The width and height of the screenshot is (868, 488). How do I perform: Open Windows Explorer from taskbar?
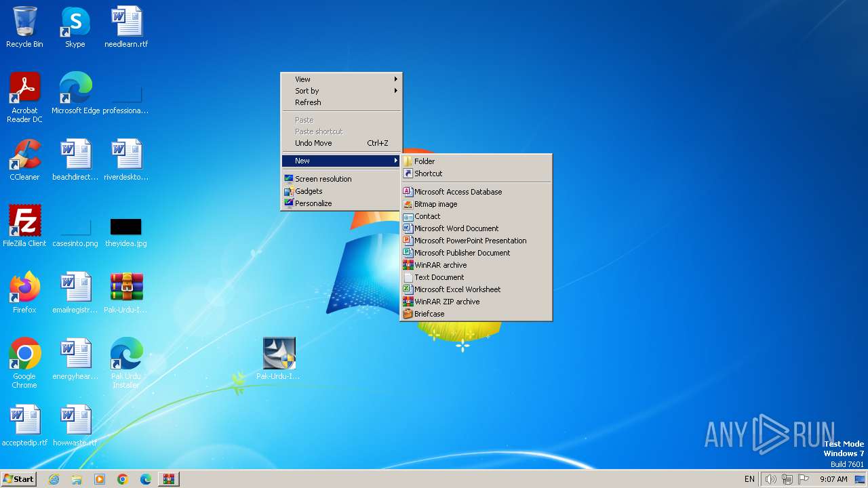coord(77,479)
